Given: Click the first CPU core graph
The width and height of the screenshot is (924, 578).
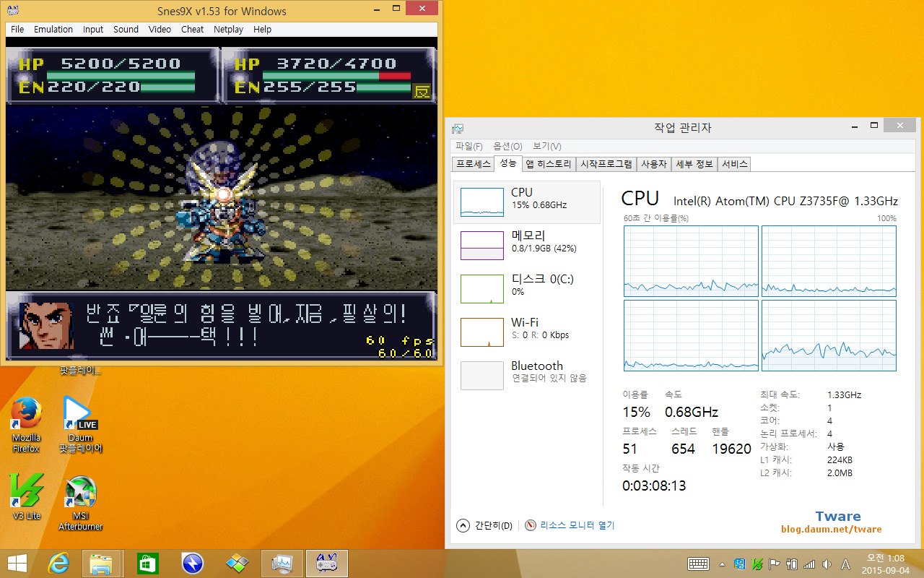Looking at the screenshot, I should (691, 261).
